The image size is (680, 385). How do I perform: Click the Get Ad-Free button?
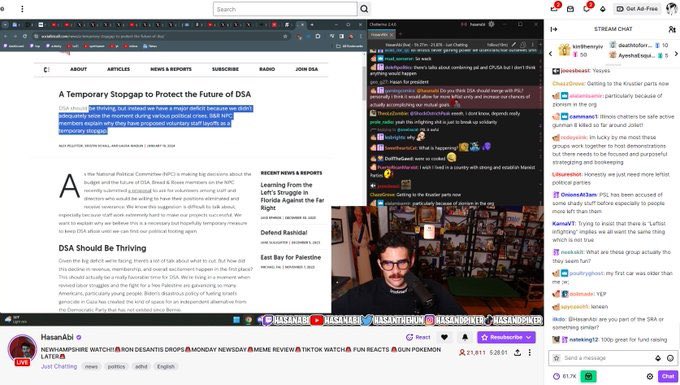coord(637,9)
